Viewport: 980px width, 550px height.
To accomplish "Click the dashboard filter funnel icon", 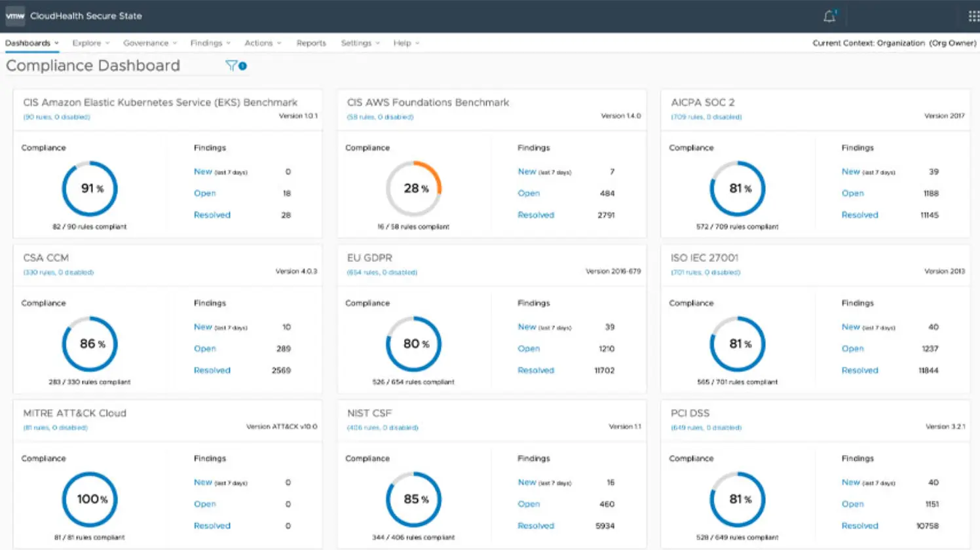I will 231,65.
